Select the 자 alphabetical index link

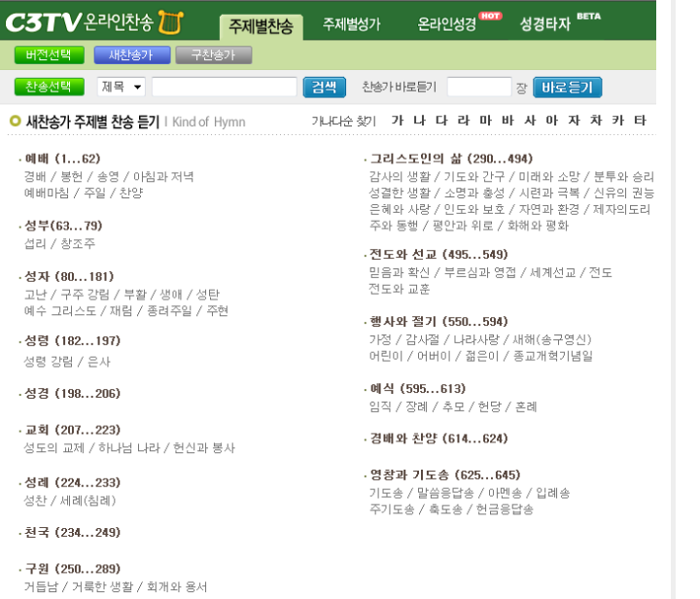(574, 121)
